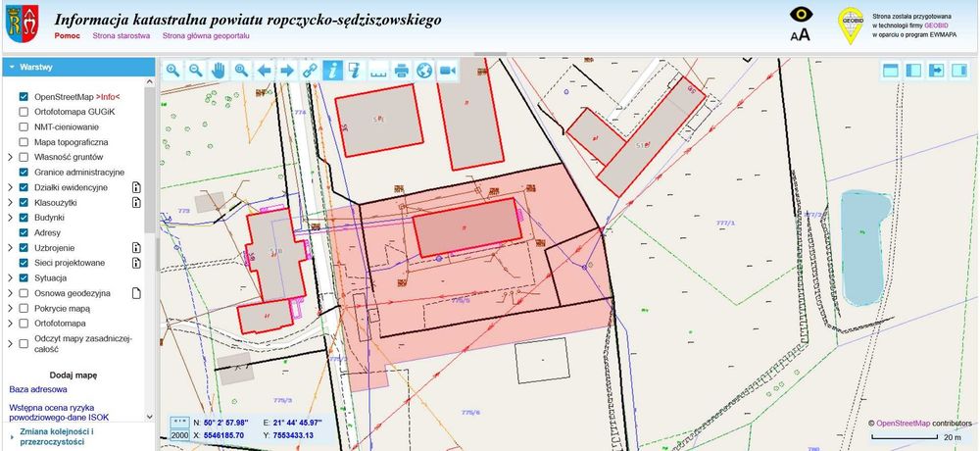The width and height of the screenshot is (980, 451).
Task: Open Strona główna geoportalu link
Action: [x=206, y=35]
